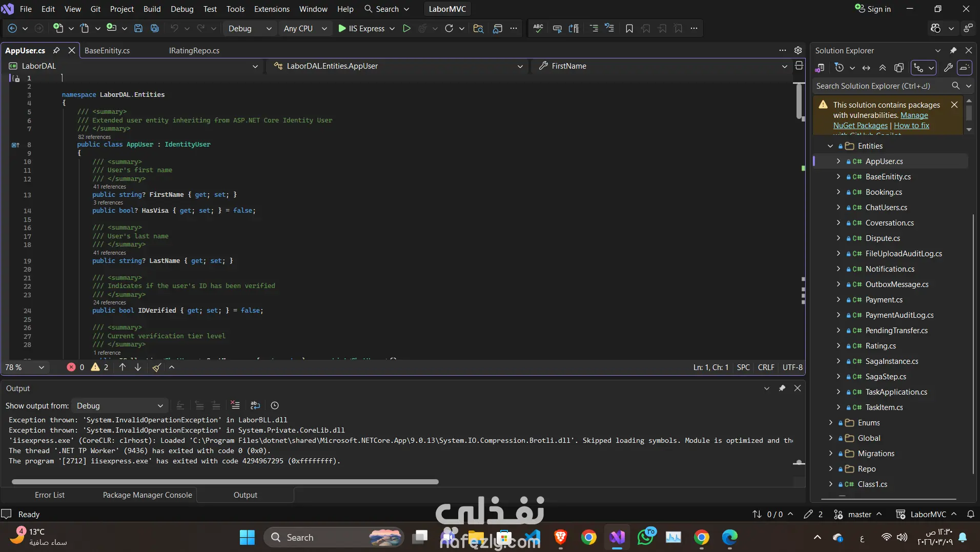980x552 pixels.
Task: Switch to the Error List tab
Action: point(50,495)
